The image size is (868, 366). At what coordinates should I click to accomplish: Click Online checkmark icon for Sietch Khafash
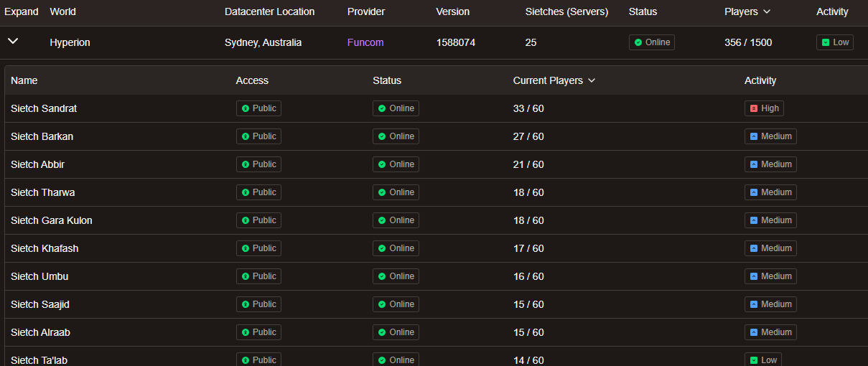(x=382, y=248)
